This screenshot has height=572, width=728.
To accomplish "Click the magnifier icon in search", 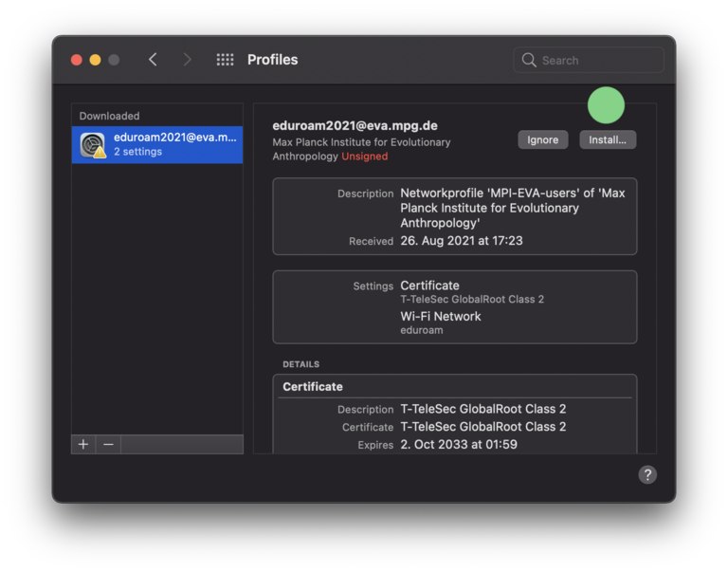I will tap(529, 60).
